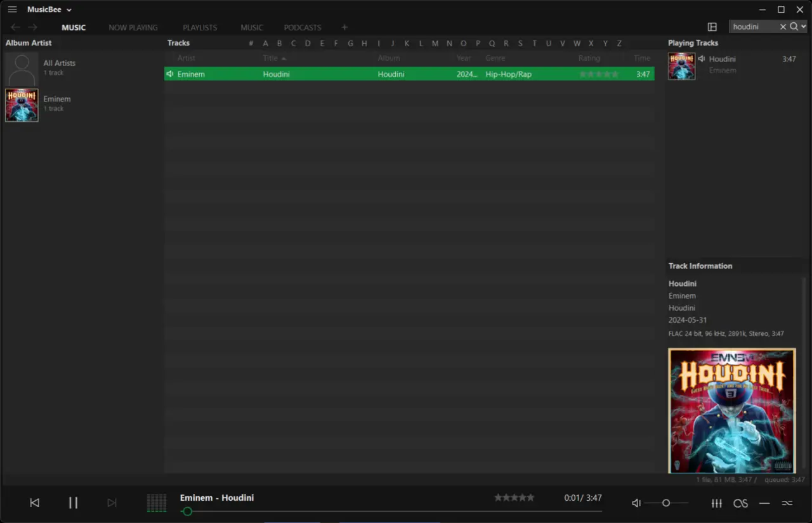Skip to previous track
The width and height of the screenshot is (812, 523).
[x=35, y=503]
